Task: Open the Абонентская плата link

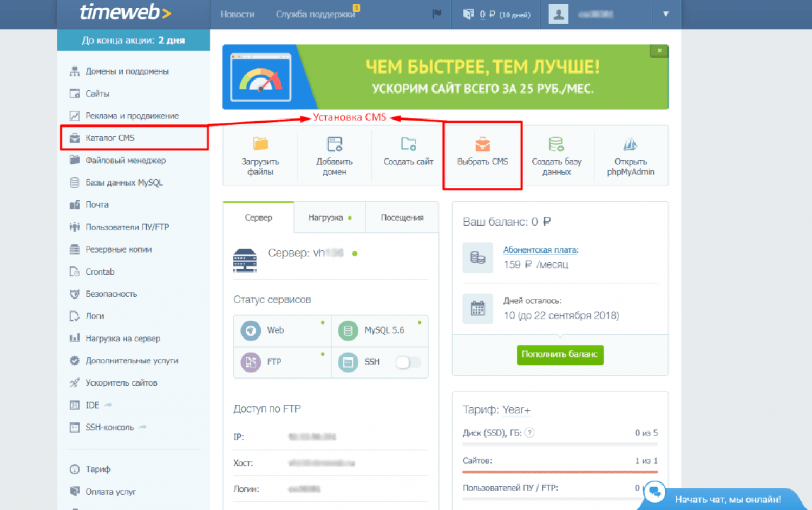Action: (540, 250)
